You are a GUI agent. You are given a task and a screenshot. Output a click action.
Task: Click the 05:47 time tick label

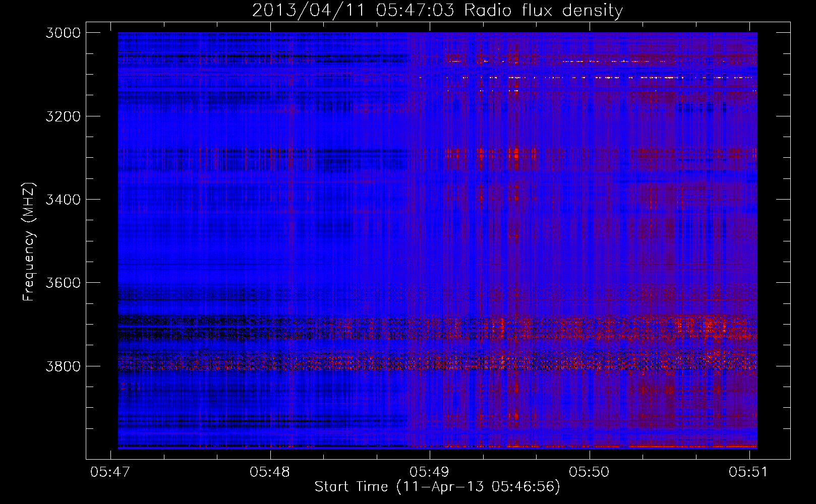pyautogui.click(x=110, y=472)
